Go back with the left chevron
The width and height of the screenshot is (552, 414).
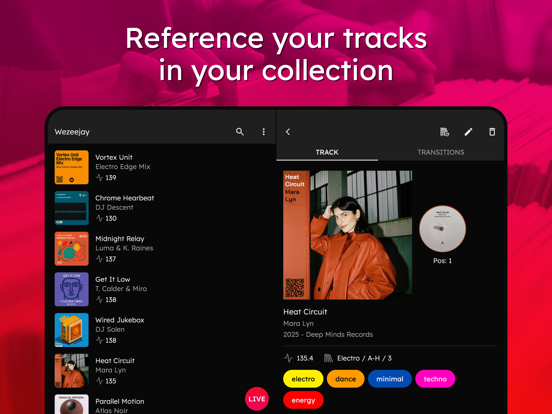pos(288,132)
